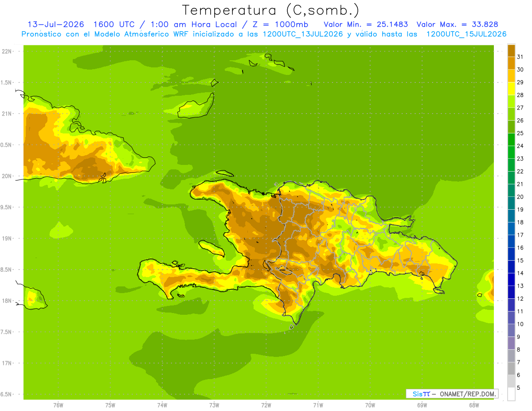Click the legend value "28"
Image resolution: width=532 pixels, height=411 pixels.
[520, 95]
